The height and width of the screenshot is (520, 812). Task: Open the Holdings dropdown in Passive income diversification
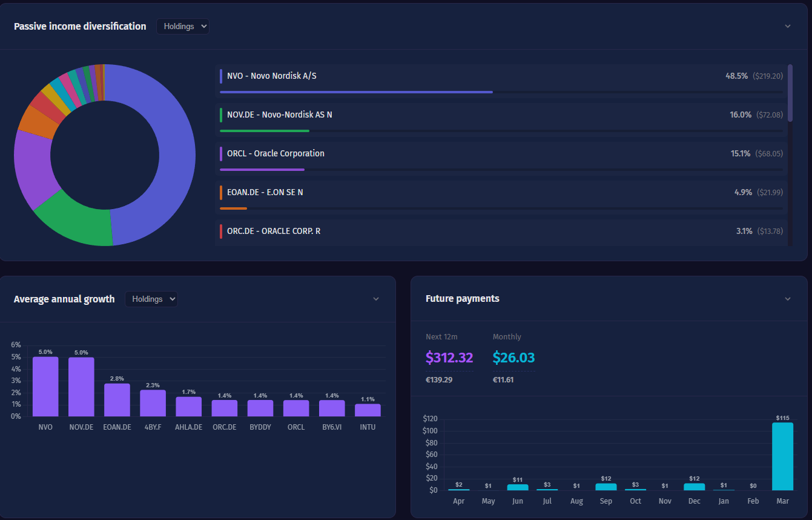click(182, 26)
